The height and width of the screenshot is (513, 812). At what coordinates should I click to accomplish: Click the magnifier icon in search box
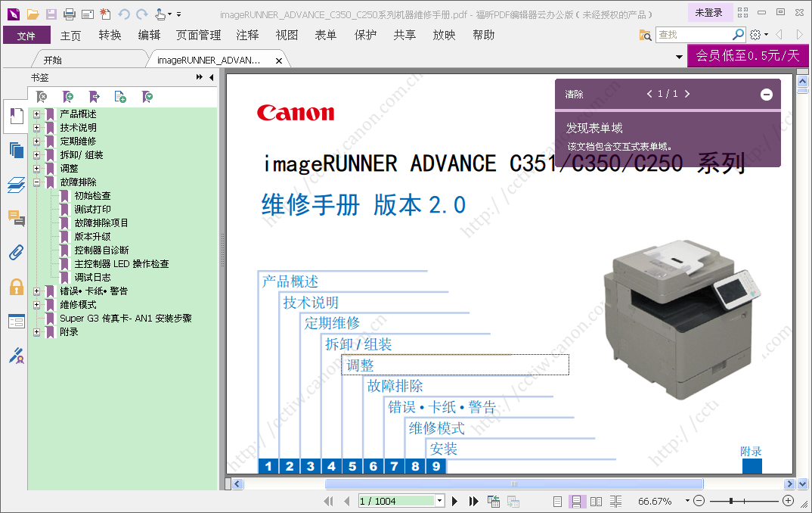pyautogui.click(x=738, y=34)
